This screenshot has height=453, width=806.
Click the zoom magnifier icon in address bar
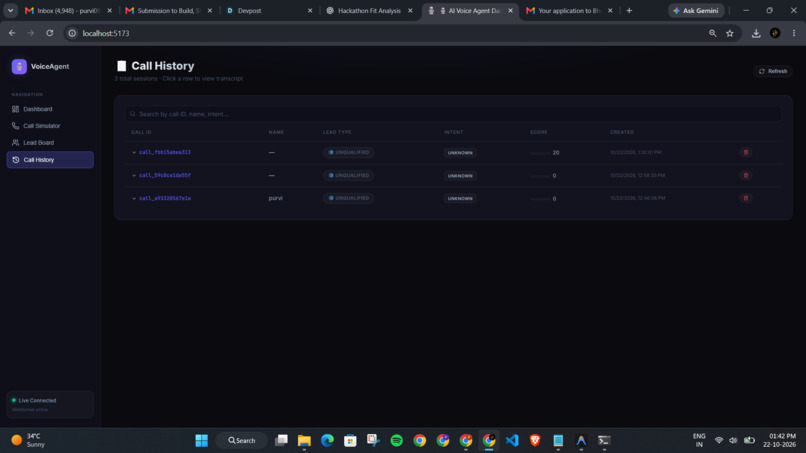click(712, 33)
